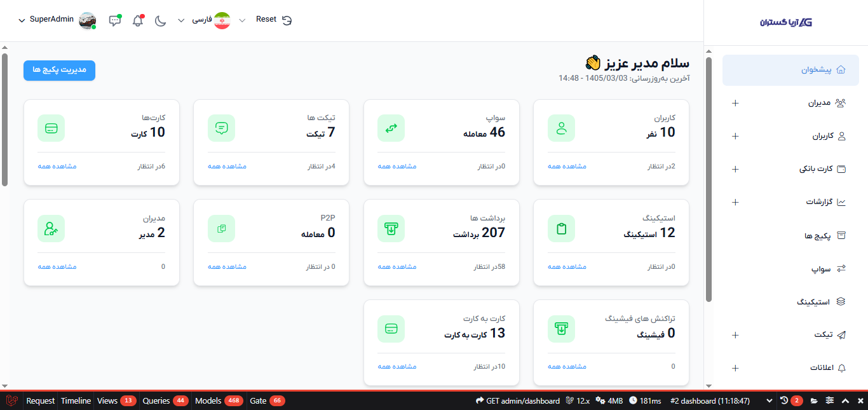Screen dimensions: 868x410
Task: Click the green user icon on کاربران card
Action: click(x=561, y=128)
